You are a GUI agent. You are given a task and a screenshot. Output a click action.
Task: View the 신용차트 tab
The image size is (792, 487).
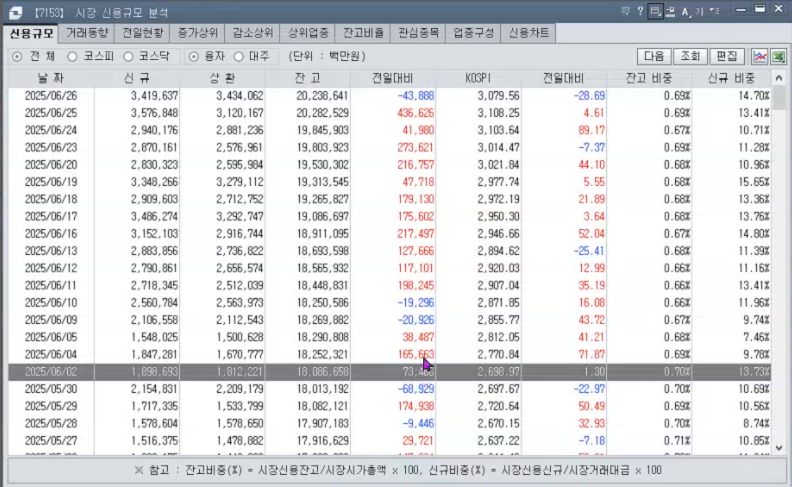(528, 33)
